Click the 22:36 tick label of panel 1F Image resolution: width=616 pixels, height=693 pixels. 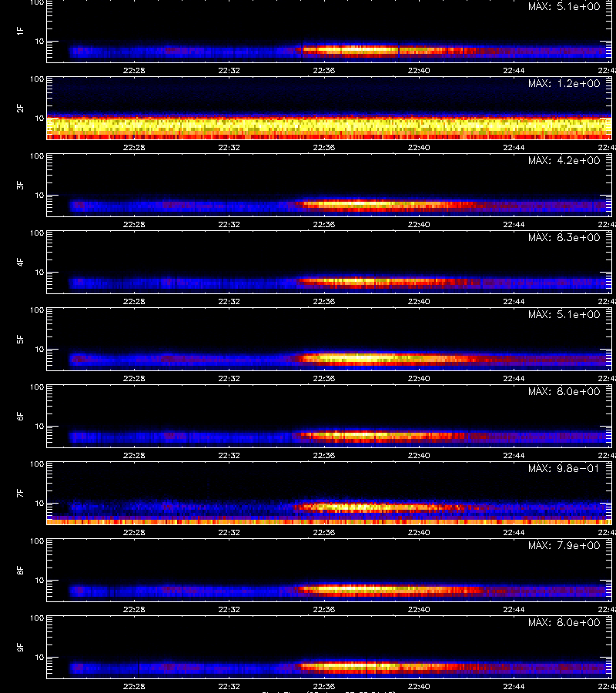pos(324,71)
